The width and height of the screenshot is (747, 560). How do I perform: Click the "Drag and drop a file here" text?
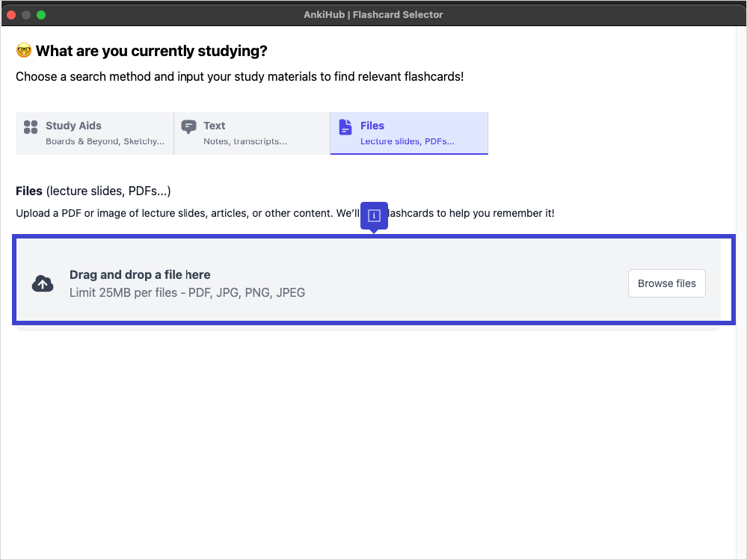point(140,274)
